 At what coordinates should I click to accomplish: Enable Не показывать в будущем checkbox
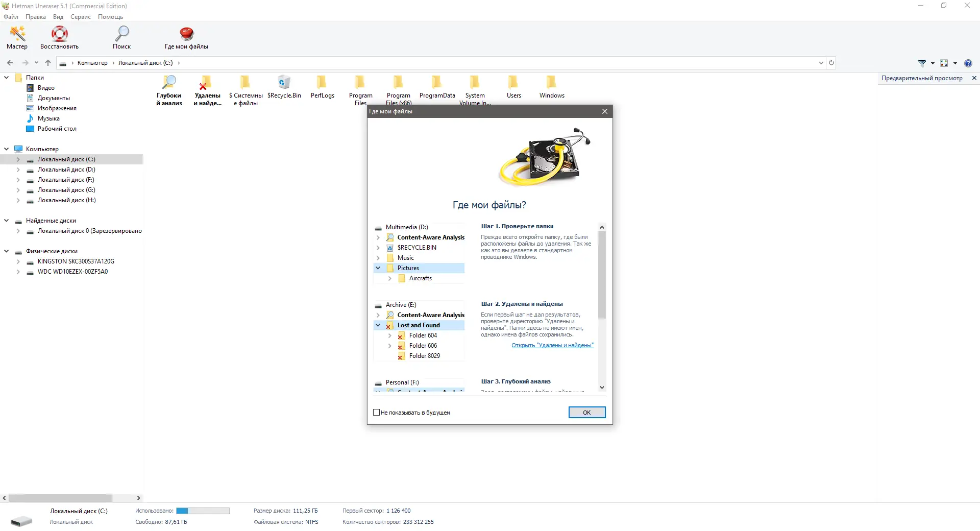[x=376, y=412]
